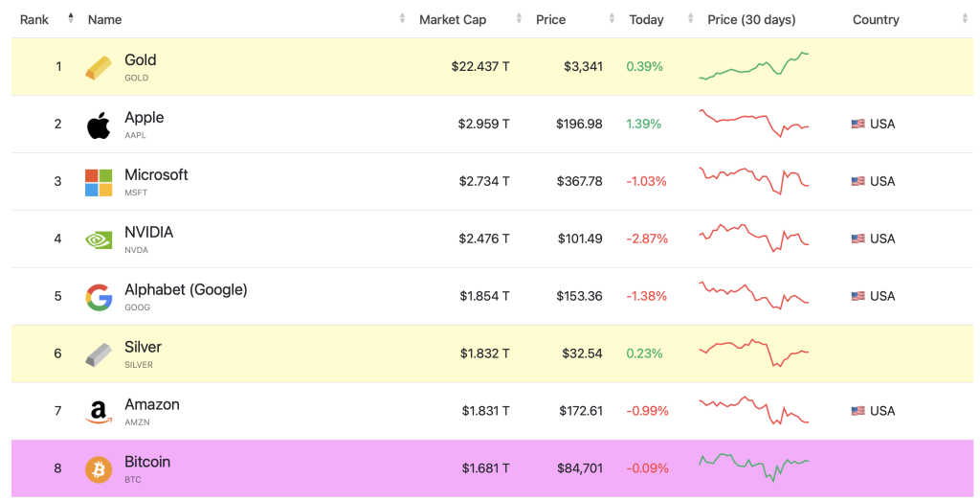This screenshot has width=980, height=501.
Task: Click Alphabet's 30-day price chart
Action: (x=754, y=295)
